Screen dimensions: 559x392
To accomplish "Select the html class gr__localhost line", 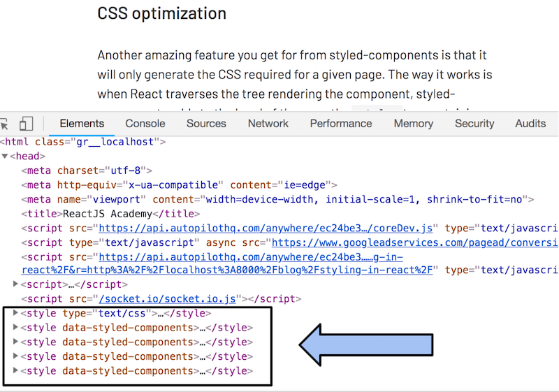I will 83,142.
